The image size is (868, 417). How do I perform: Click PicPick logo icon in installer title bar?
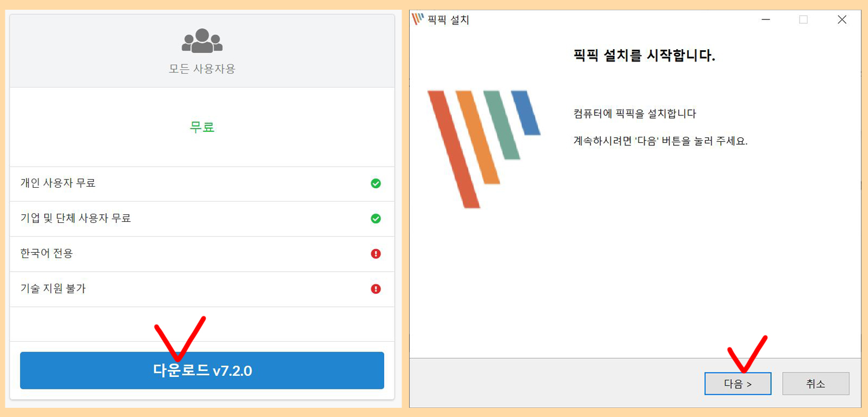418,19
